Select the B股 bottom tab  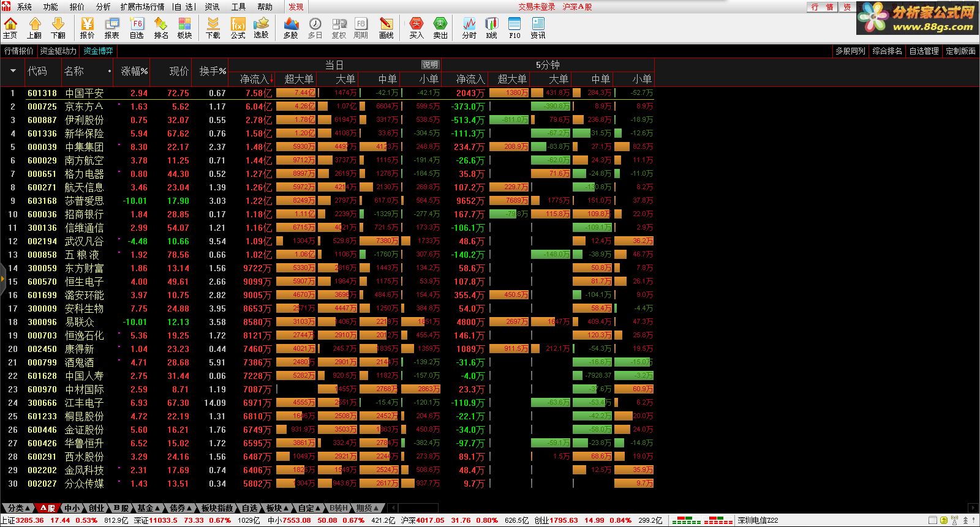pos(121,508)
